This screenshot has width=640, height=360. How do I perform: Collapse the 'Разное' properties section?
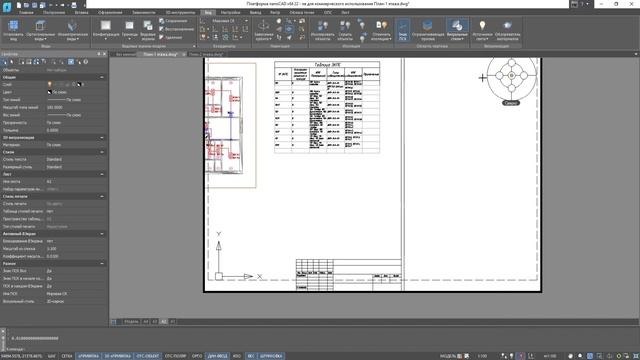tap(102, 264)
